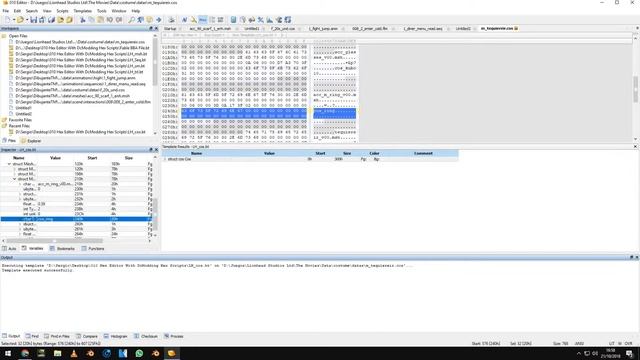The image size is (640, 360).
Task: Switch to the Startup tab
Action: pos(170,29)
